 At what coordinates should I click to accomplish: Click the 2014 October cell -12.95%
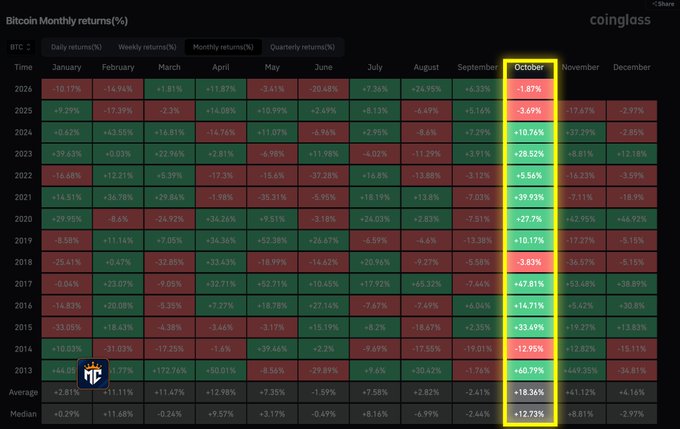point(529,349)
